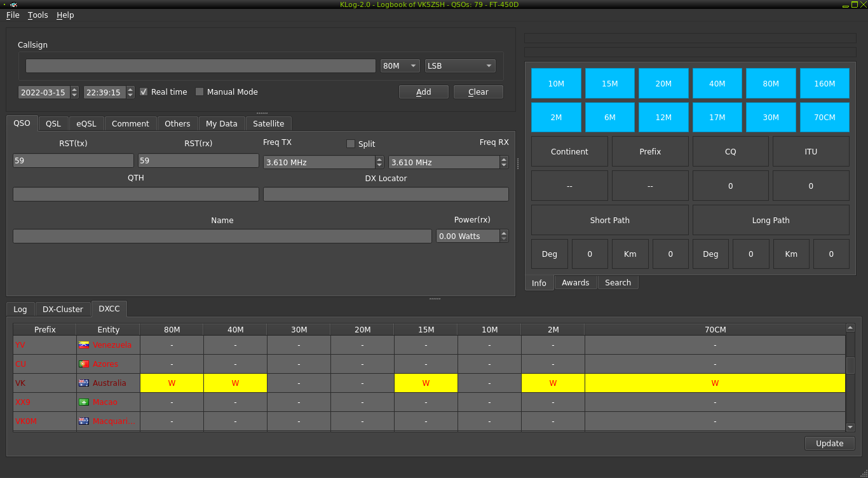Adjust the date 2022-03-15 stepper

74,92
